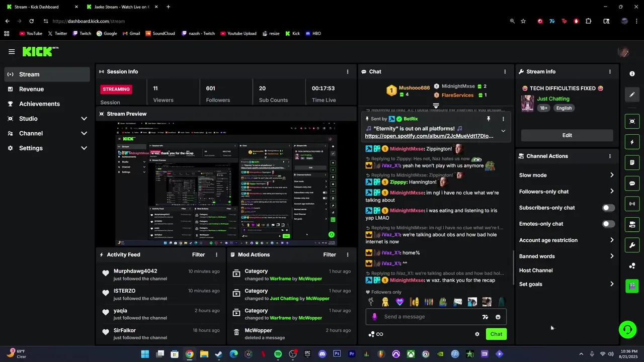The image size is (644, 362).
Task: Click the Stream Preview video thumbnail
Action: [225, 184]
